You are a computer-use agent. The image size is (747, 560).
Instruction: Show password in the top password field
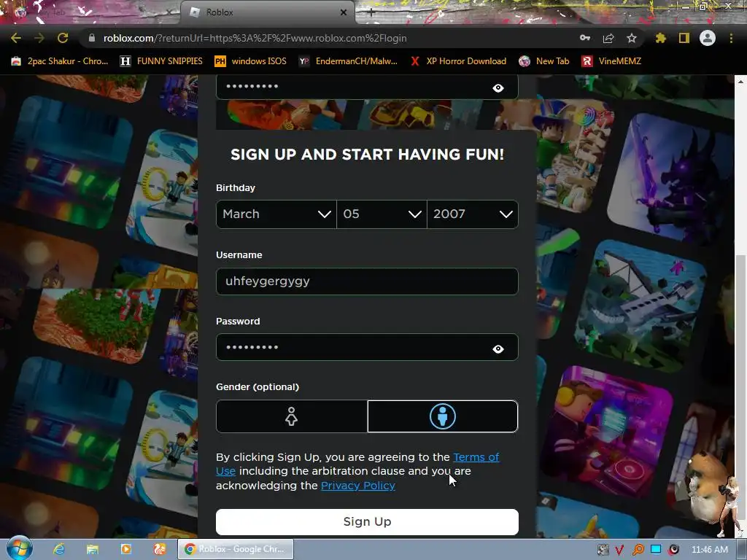(x=498, y=87)
